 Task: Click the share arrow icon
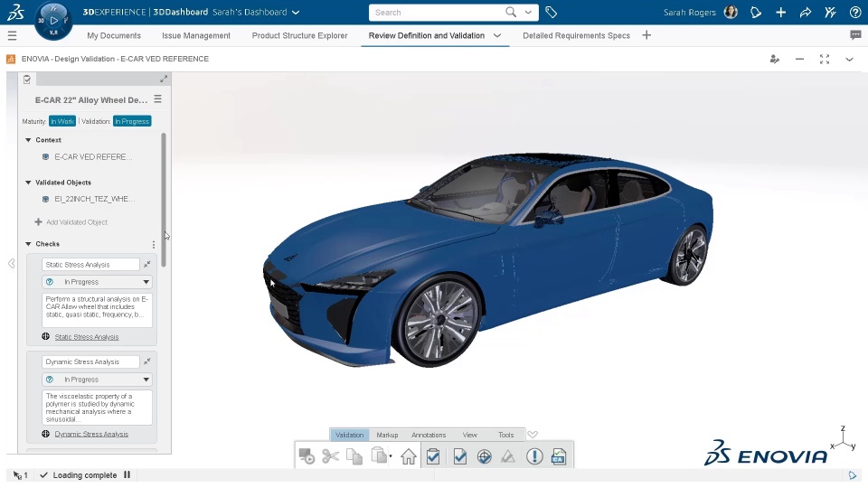[x=806, y=12]
